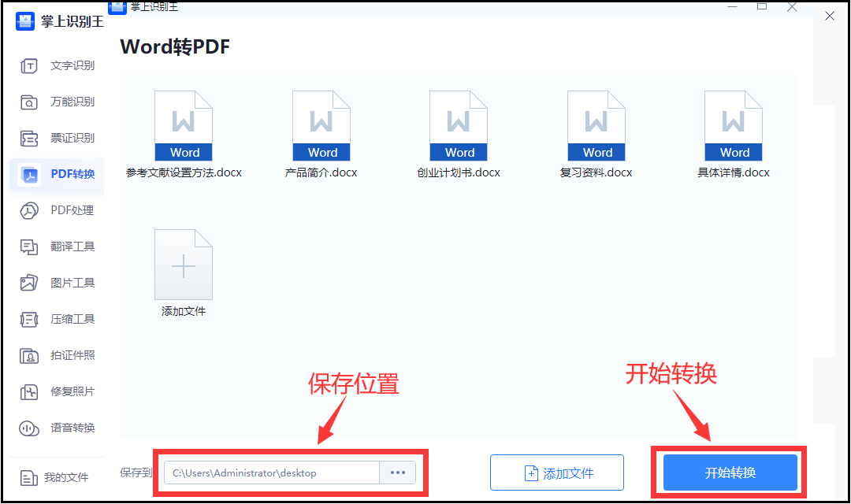Click the 掌上识别王 app logo

[25, 21]
